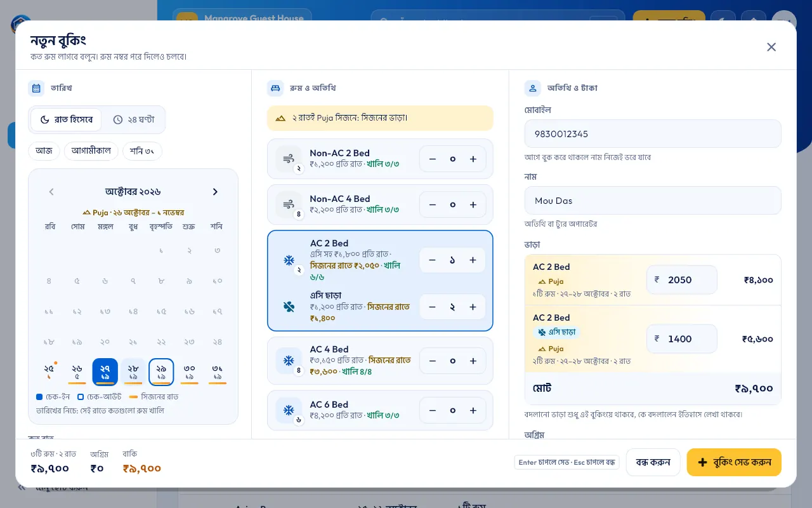
Task: Select the শনি ৩১ date chip
Action: point(142,151)
